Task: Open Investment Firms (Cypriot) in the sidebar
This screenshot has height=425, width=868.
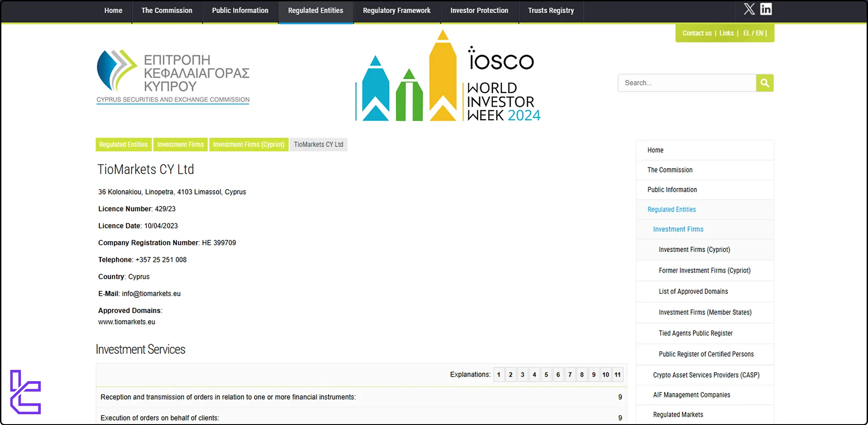Action: [705, 250]
